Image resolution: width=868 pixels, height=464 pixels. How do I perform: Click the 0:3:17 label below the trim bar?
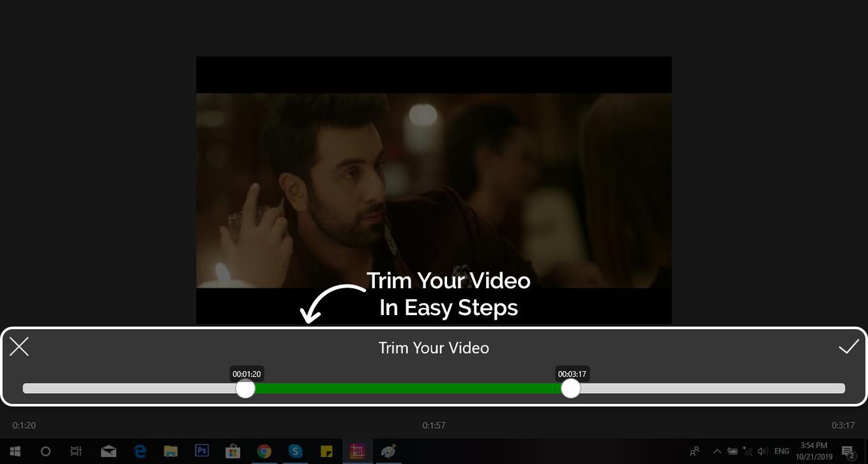pos(843,426)
